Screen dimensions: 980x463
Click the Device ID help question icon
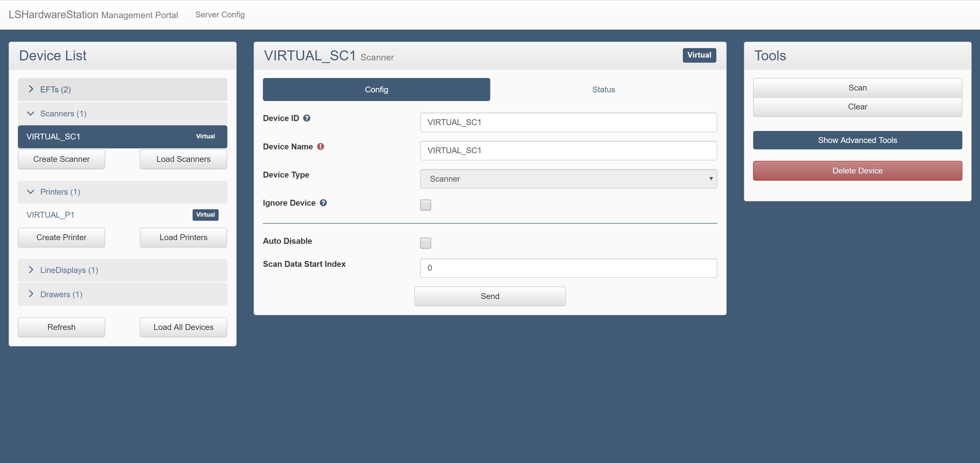307,118
